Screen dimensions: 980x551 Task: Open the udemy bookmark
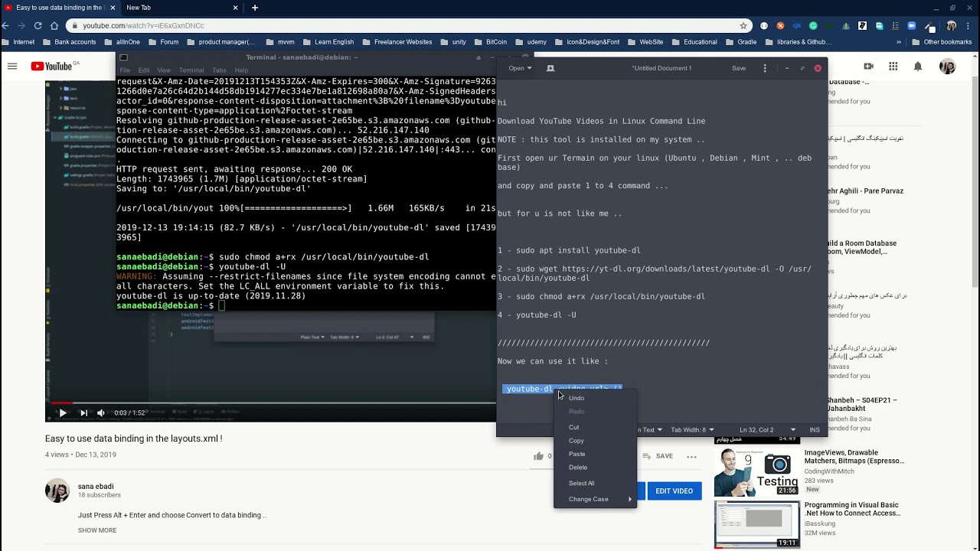point(531,42)
